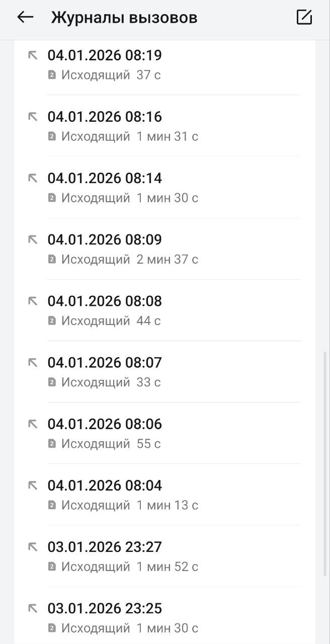Open the 04.01.2026 08:09 call record
This screenshot has width=330, height=644.
(x=166, y=249)
